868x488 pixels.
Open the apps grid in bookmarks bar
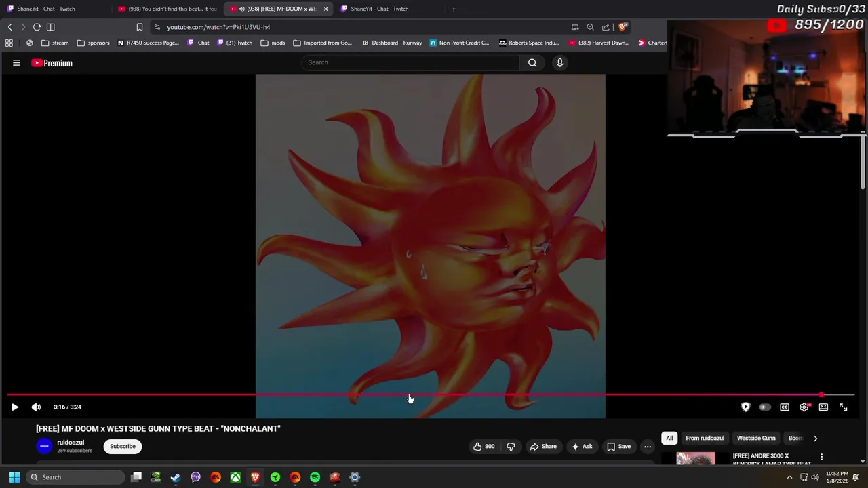point(9,43)
